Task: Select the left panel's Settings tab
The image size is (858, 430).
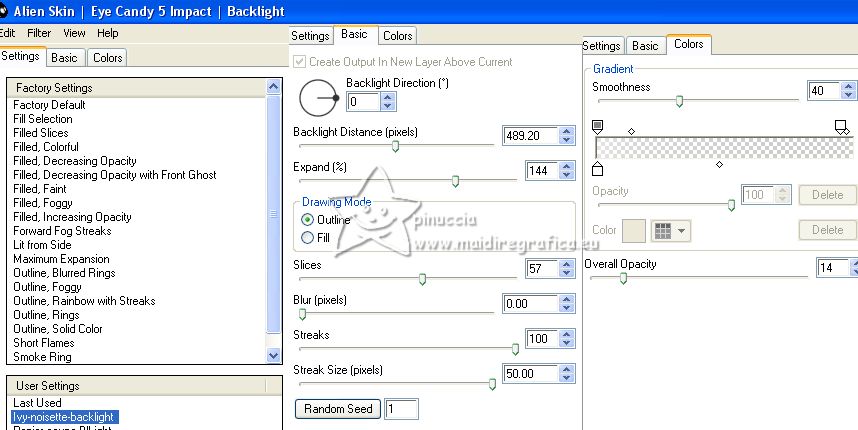Action: click(x=21, y=56)
